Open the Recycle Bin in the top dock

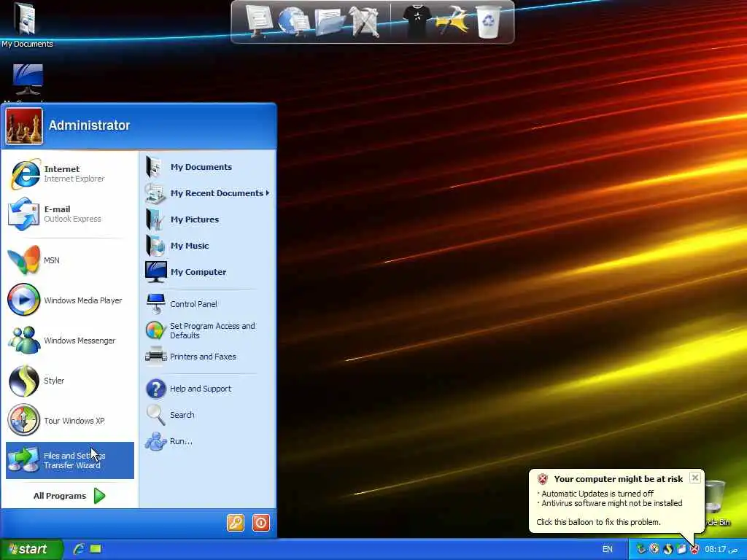[x=489, y=21]
